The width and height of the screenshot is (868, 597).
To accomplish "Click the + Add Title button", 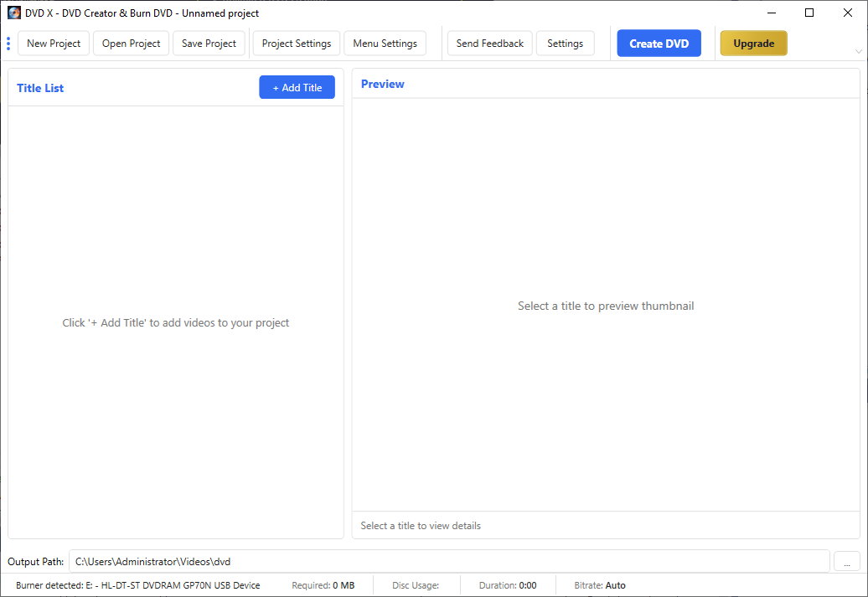I will (297, 87).
